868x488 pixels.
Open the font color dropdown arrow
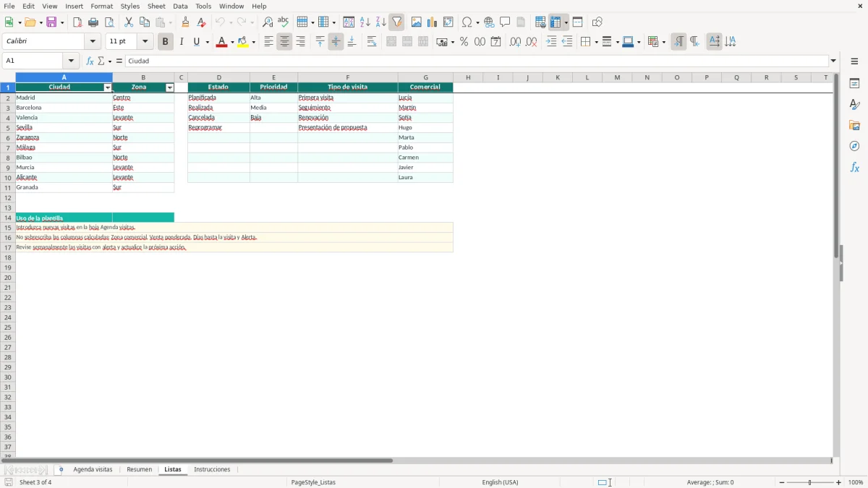click(232, 42)
